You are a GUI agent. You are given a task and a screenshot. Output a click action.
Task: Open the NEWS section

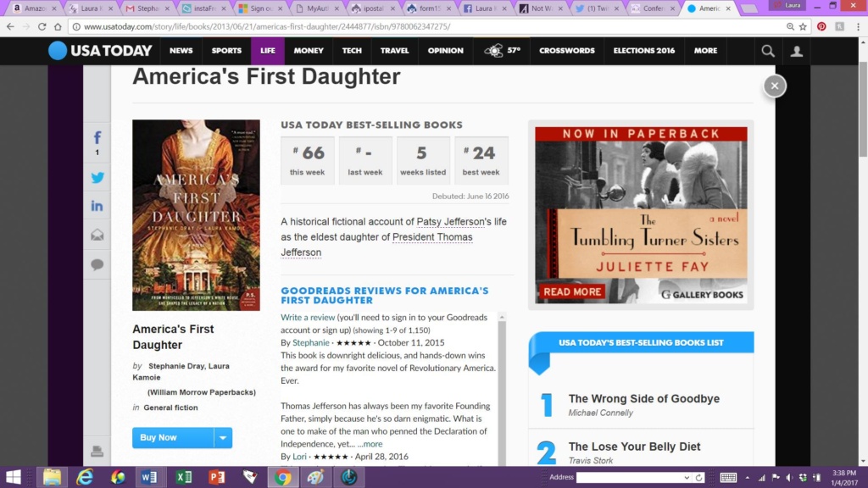(181, 50)
